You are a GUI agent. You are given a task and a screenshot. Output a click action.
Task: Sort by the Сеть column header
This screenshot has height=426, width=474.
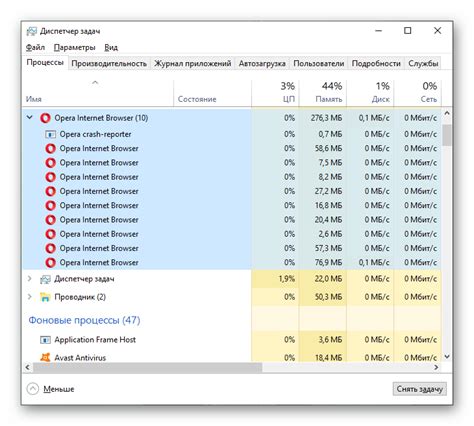click(x=418, y=93)
